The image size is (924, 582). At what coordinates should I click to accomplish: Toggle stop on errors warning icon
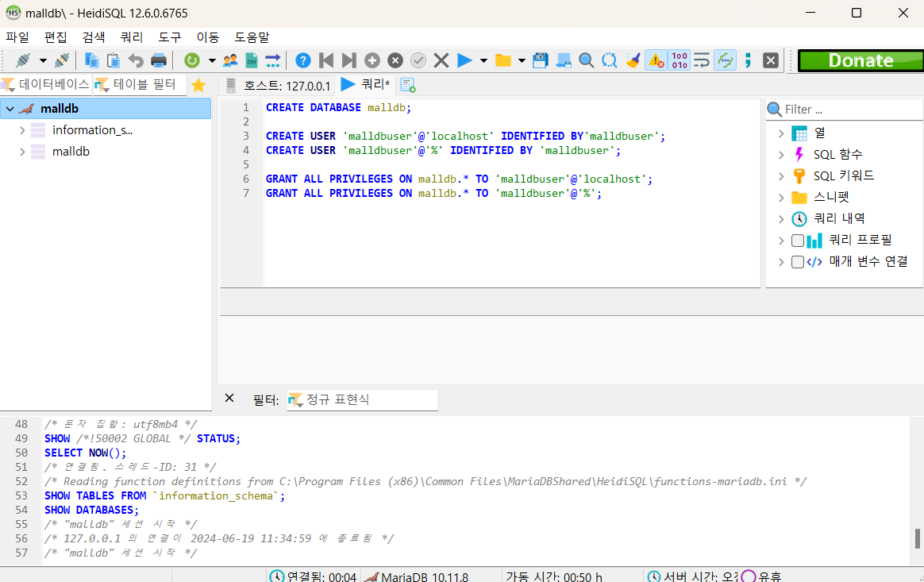(x=656, y=60)
